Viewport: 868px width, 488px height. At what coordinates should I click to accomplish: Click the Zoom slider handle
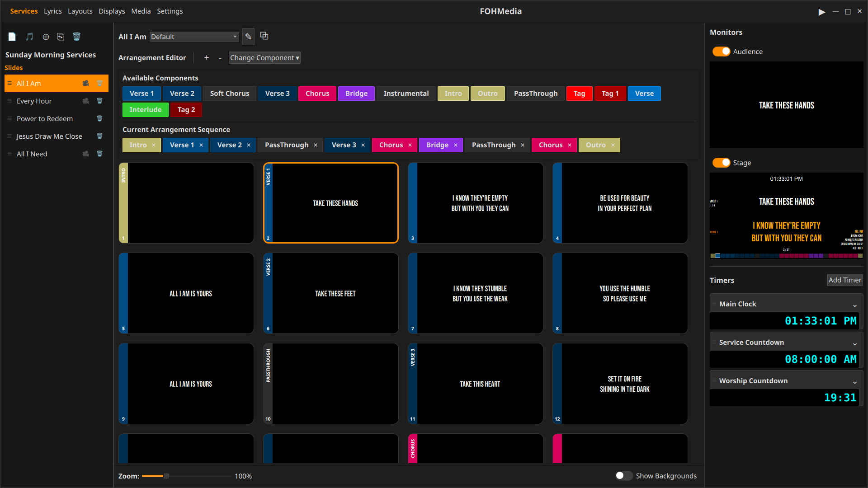(x=166, y=476)
